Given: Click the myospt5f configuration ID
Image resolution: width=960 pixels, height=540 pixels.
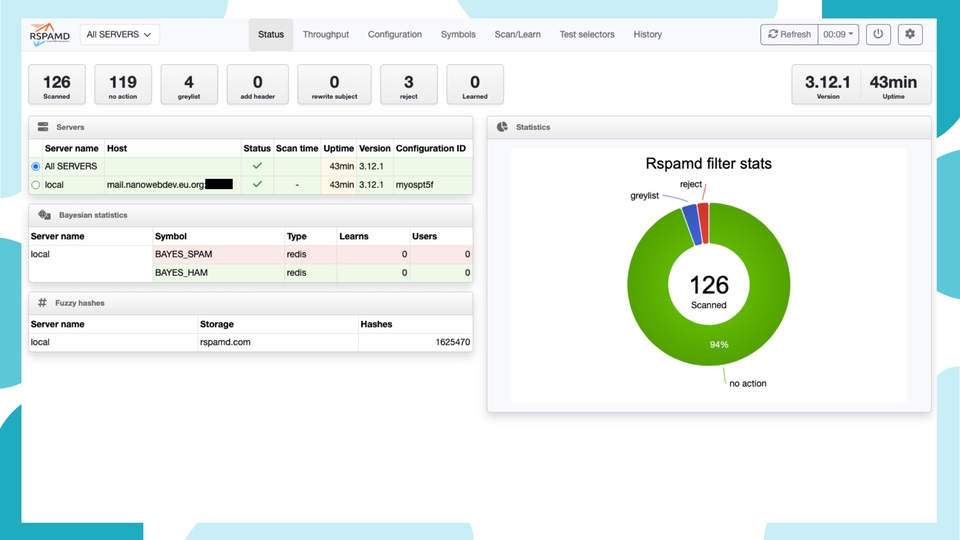Looking at the screenshot, I should [x=414, y=184].
